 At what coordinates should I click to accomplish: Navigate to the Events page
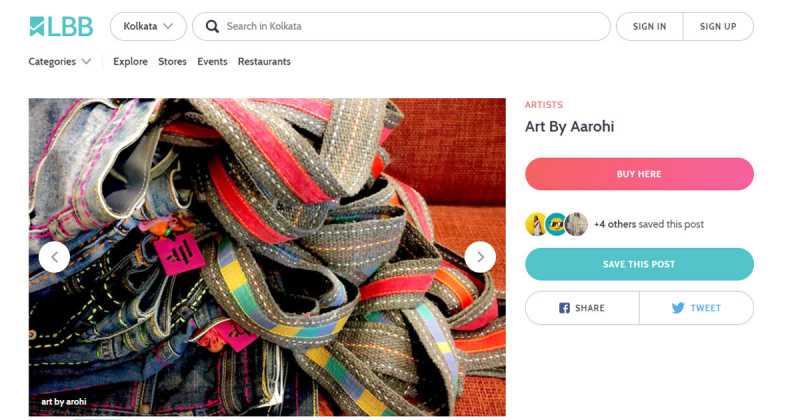(x=212, y=61)
